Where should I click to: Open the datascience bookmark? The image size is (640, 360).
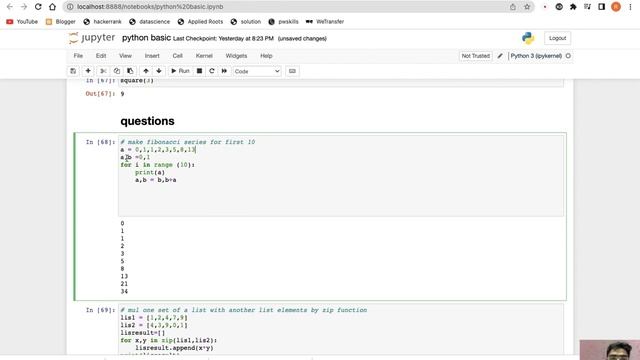click(149, 22)
